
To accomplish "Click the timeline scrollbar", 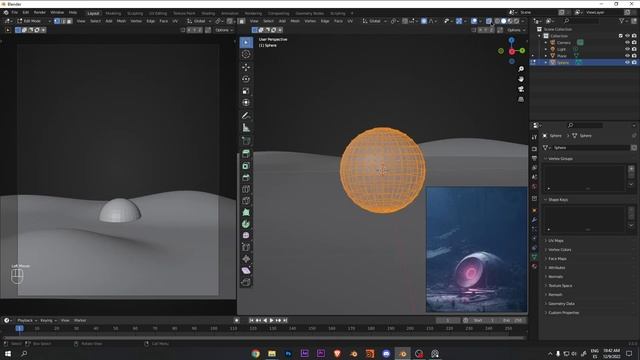I will click(264, 338).
